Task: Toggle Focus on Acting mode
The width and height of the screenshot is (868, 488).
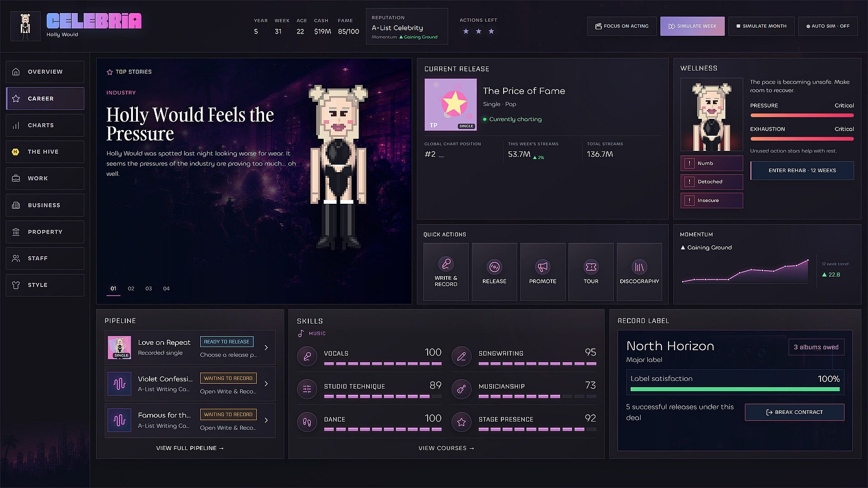Action: (622, 26)
